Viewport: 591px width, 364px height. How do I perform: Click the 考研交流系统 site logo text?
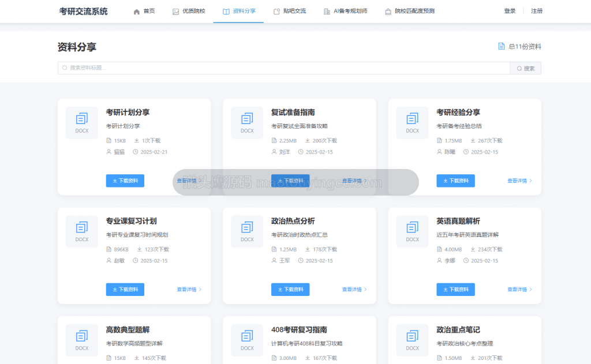(83, 12)
